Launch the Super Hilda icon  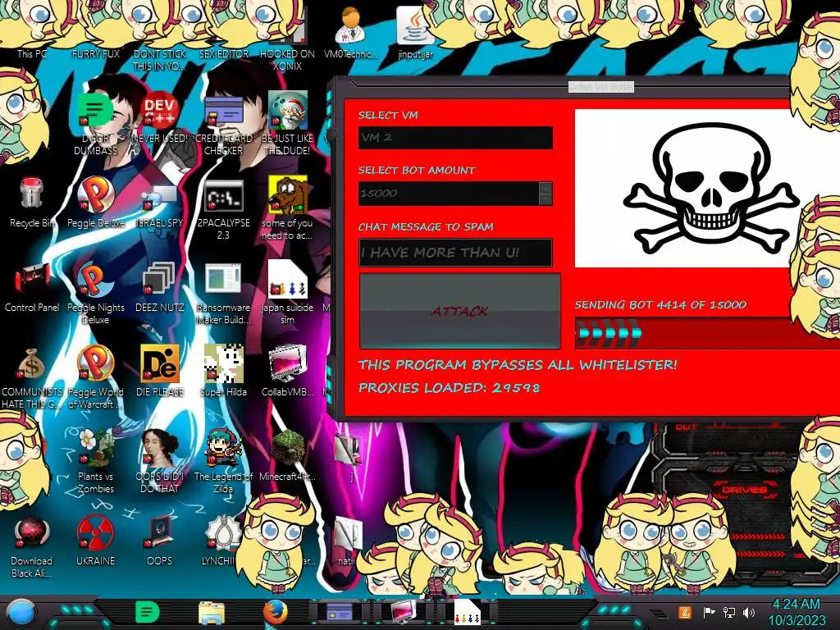click(223, 371)
